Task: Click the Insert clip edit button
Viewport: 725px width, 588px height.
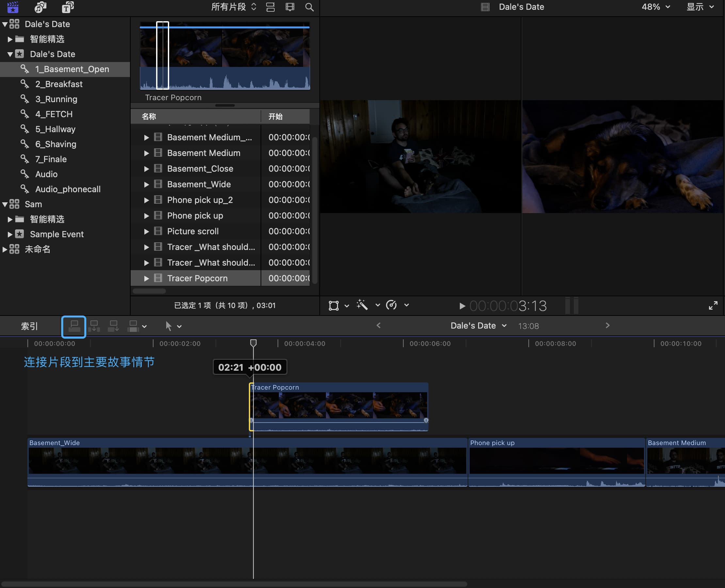Action: [x=94, y=326]
